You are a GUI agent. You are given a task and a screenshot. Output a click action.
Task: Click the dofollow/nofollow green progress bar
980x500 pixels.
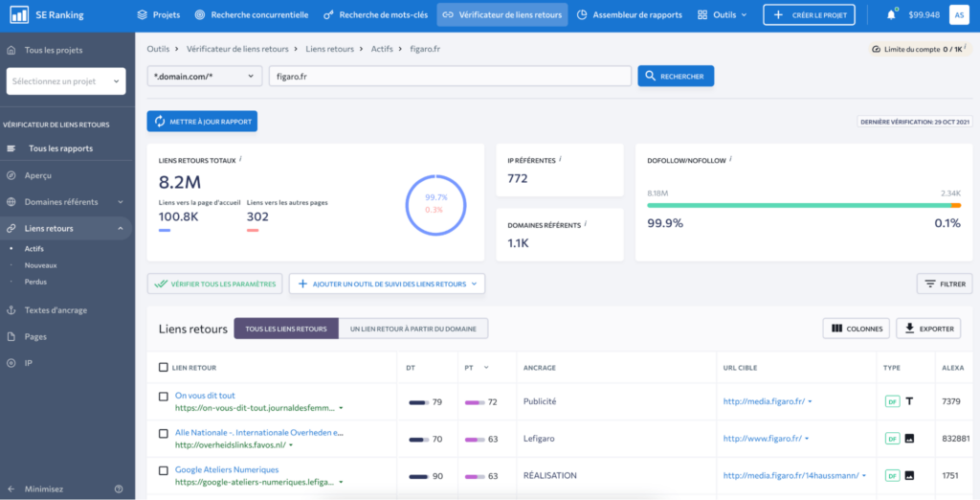799,205
